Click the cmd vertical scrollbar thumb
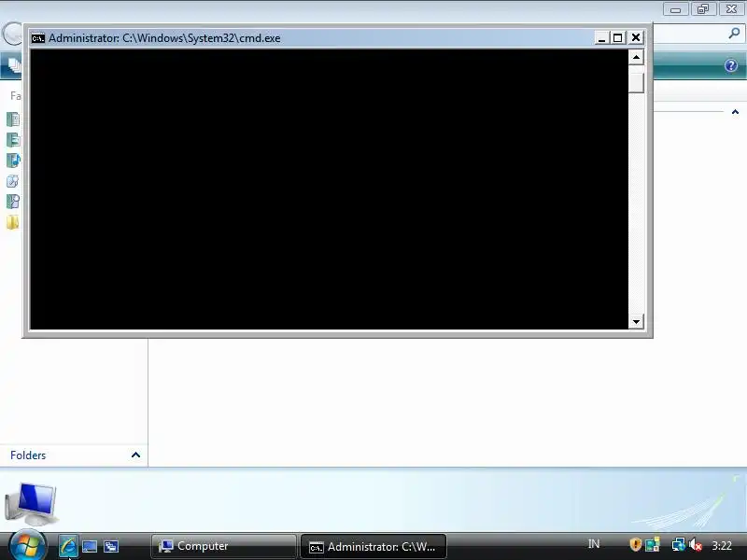The width and height of the screenshot is (747, 560). click(636, 83)
